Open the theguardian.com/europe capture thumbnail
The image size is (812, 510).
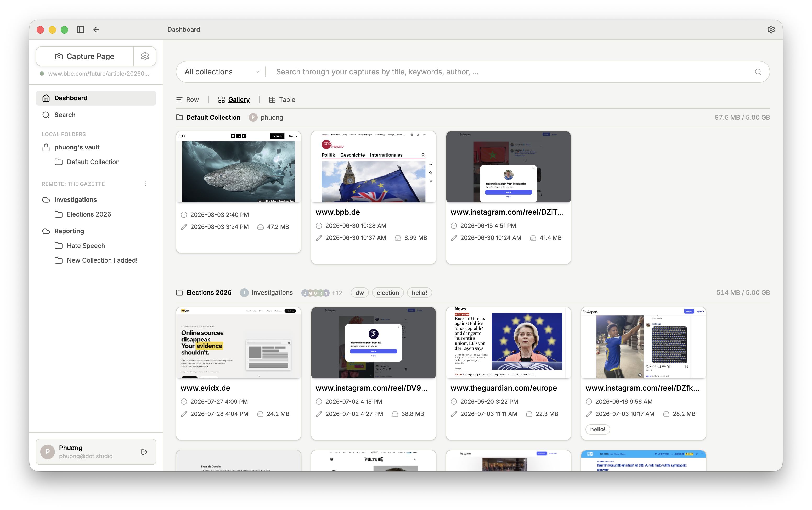(508, 343)
